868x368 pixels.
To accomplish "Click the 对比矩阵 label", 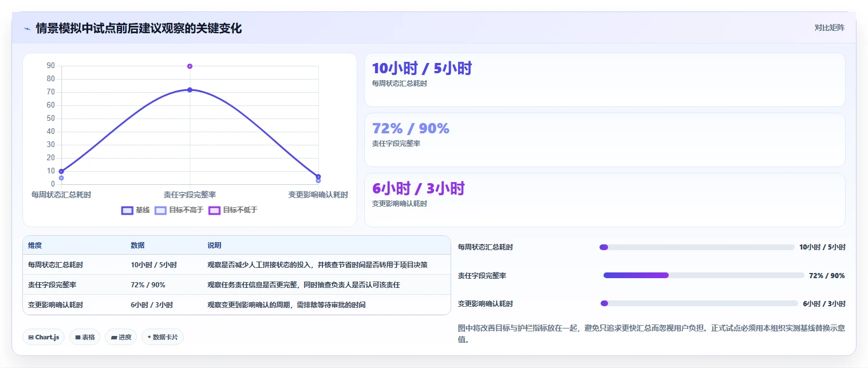I will click(x=829, y=27).
